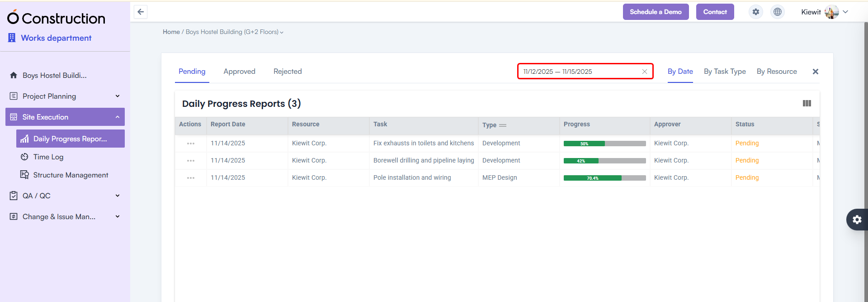Click the 42% progress bar
The image size is (868, 302).
point(605,161)
